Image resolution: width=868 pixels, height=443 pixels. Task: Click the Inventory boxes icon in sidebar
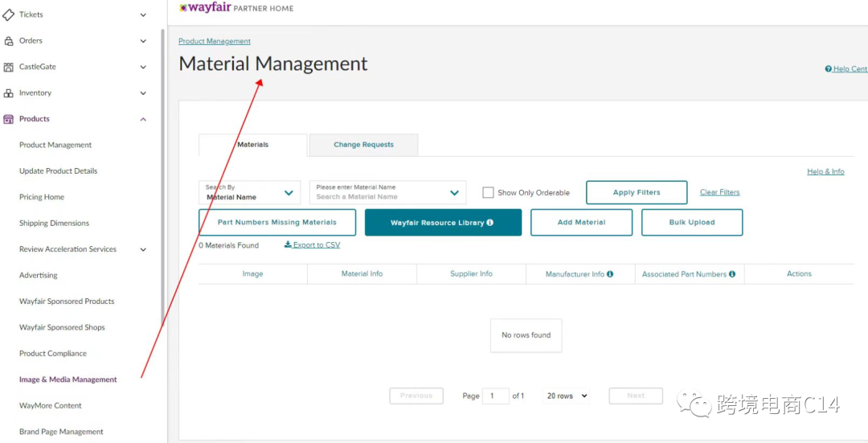(x=8, y=93)
